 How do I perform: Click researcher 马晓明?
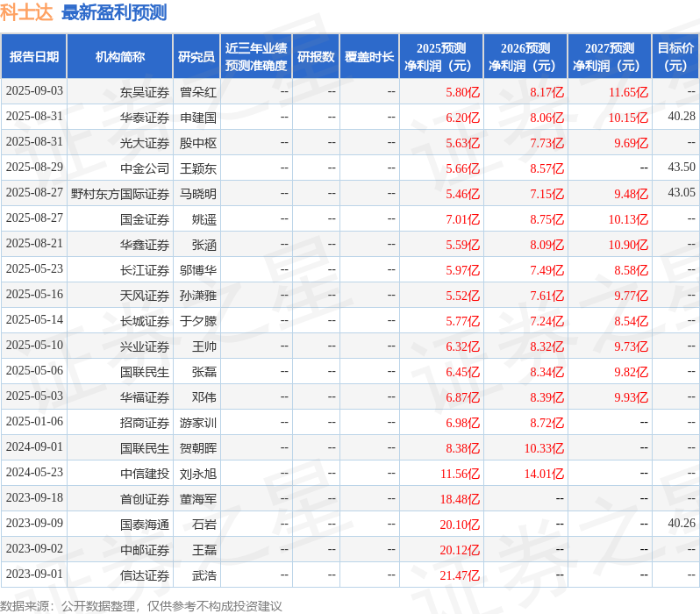[x=198, y=194]
